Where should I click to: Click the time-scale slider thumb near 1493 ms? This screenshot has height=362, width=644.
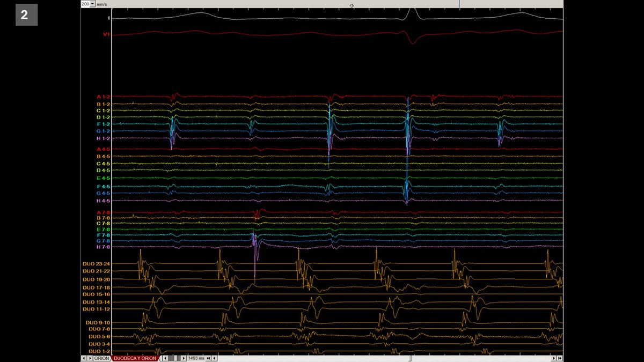[x=175, y=358]
